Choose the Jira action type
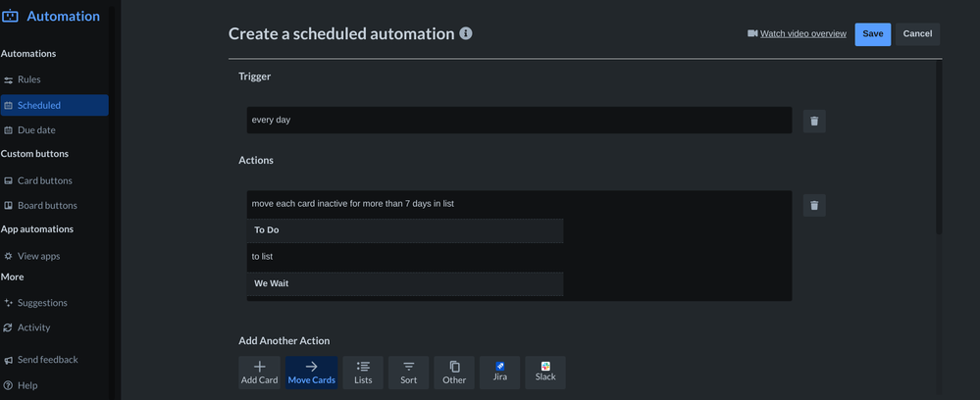Screen dimensions: 980x400 [x=500, y=374]
